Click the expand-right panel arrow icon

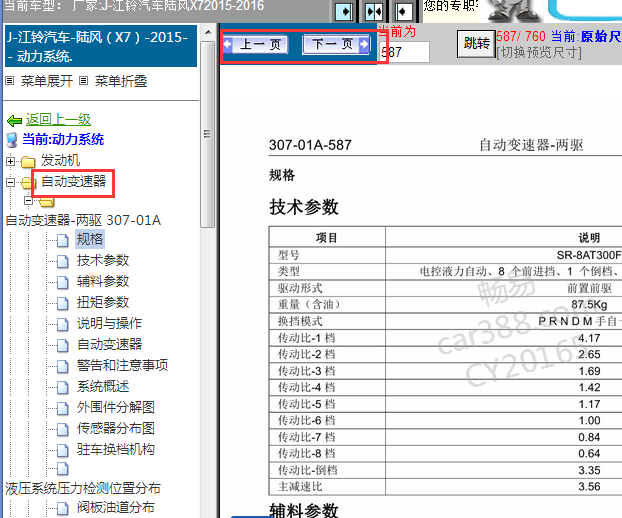click(x=344, y=12)
